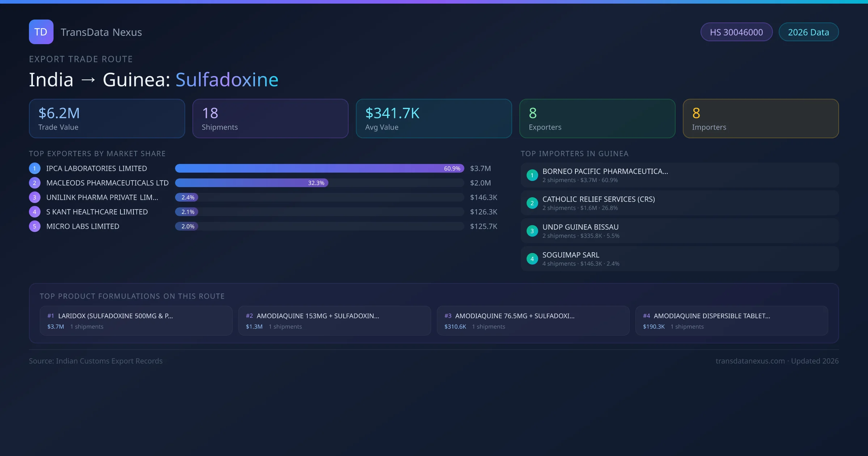The height and width of the screenshot is (456, 868).
Task: Open the $6.2M Trade Value card
Action: (x=107, y=119)
